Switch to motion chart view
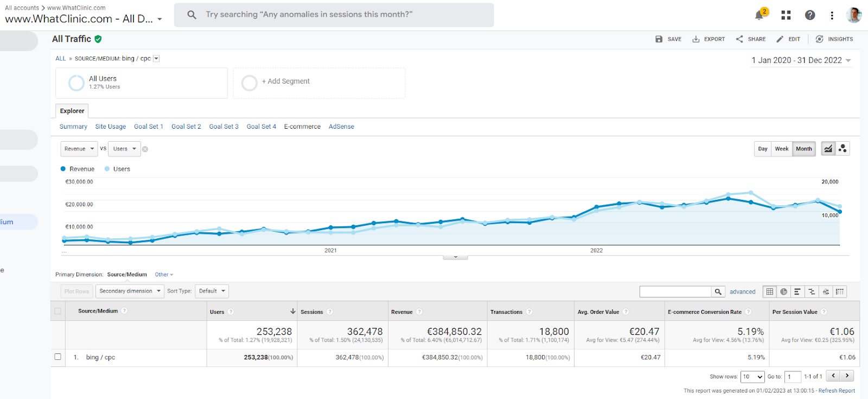Viewport: 868px width, 399px height. coord(843,149)
